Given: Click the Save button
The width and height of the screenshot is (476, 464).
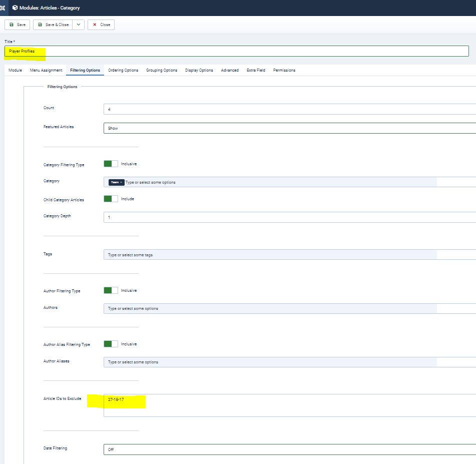Looking at the screenshot, I should tap(18, 25).
